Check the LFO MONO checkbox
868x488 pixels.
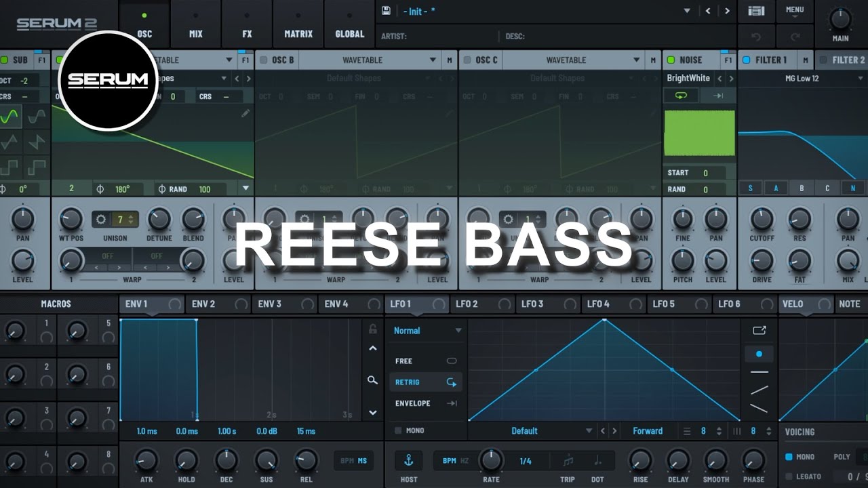click(398, 430)
